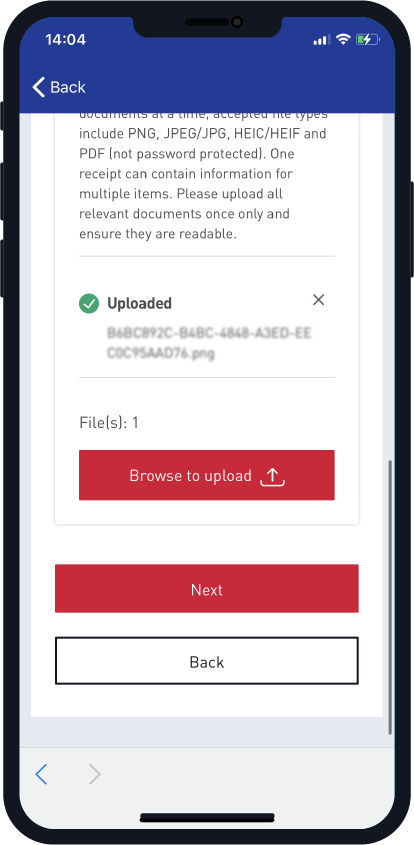
Task: Tap the Back label in the top navigation bar
Action: tap(68, 87)
